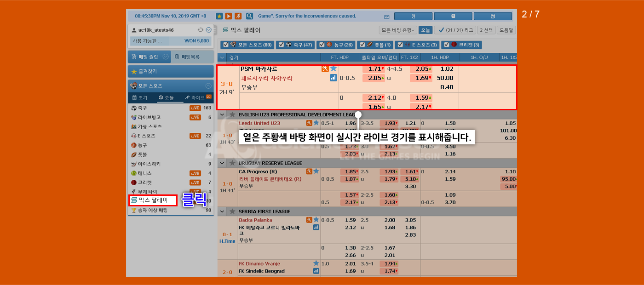Open the search magnifier icon
The width and height of the screenshot is (644, 285).
250,16
